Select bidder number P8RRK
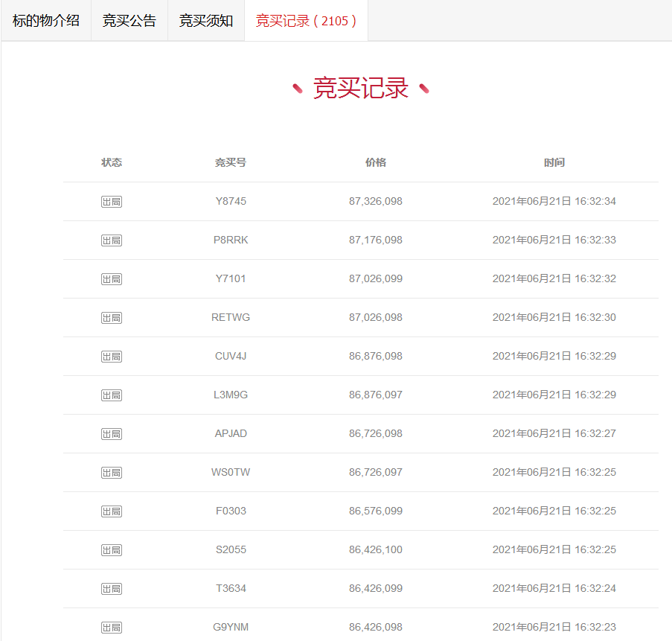672x641 pixels. 230,240
